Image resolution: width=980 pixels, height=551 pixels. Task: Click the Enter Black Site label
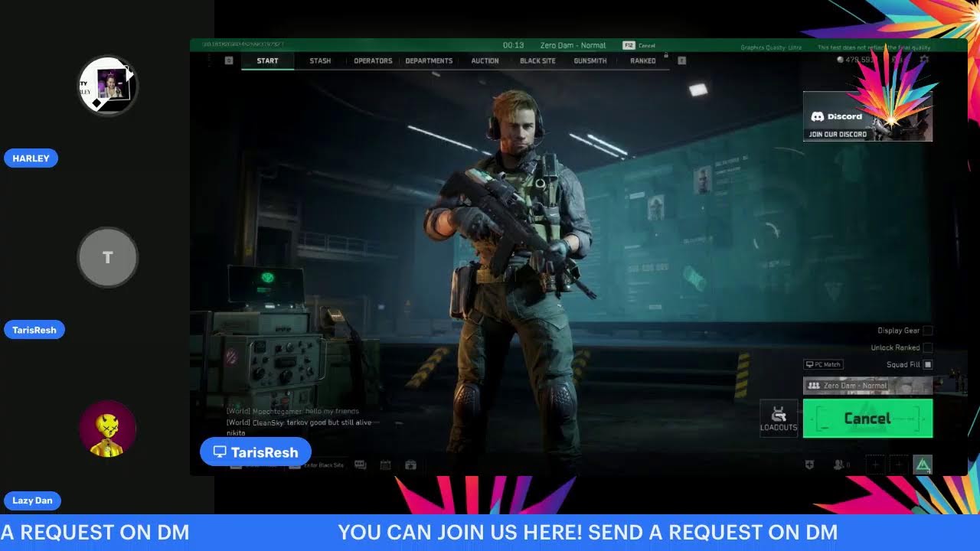[x=324, y=465]
